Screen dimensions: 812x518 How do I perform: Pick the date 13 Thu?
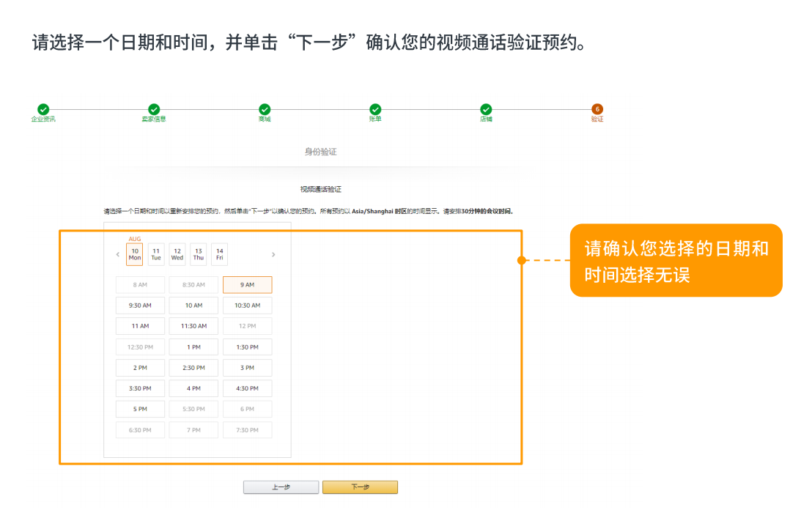tap(199, 254)
